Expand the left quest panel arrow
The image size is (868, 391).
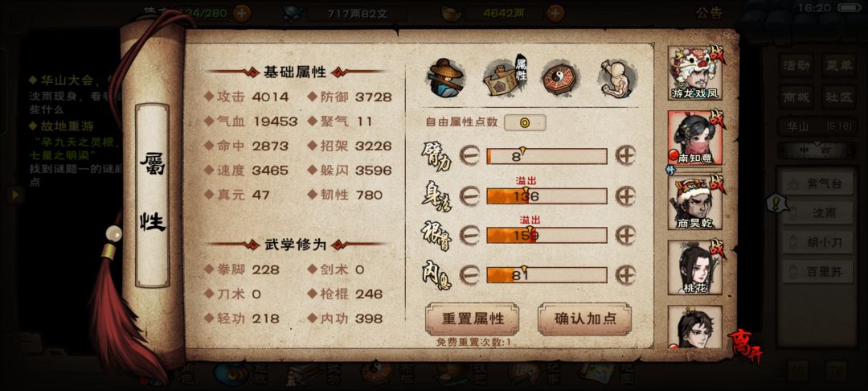point(15,195)
